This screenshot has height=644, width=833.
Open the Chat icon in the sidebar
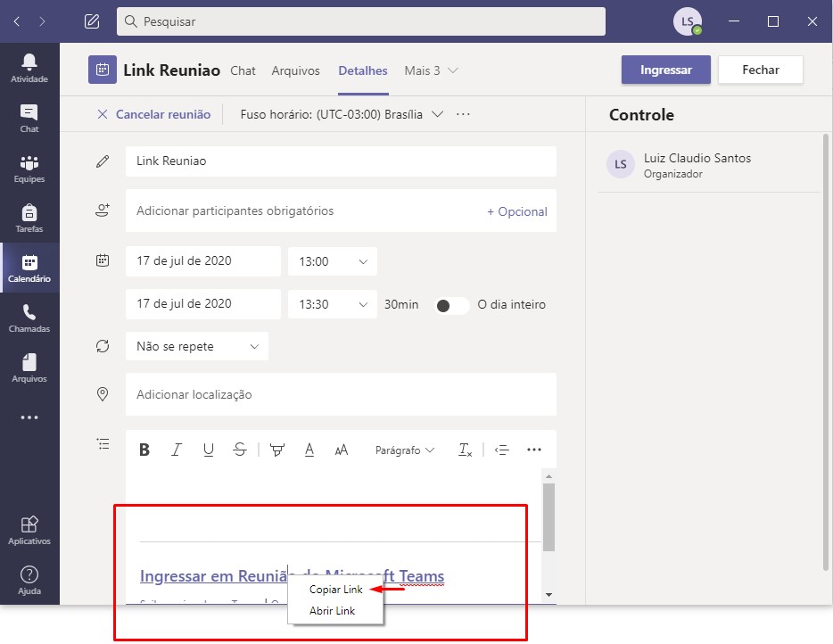pyautogui.click(x=29, y=118)
